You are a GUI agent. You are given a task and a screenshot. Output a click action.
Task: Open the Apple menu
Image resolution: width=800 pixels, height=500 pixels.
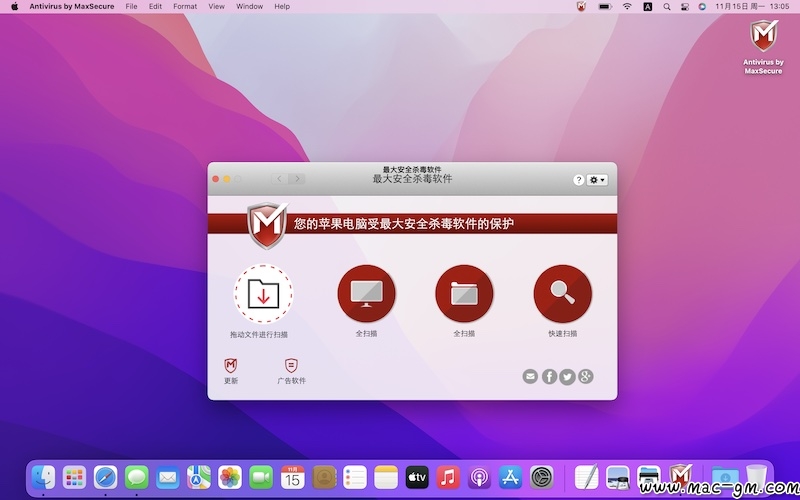pos(14,6)
